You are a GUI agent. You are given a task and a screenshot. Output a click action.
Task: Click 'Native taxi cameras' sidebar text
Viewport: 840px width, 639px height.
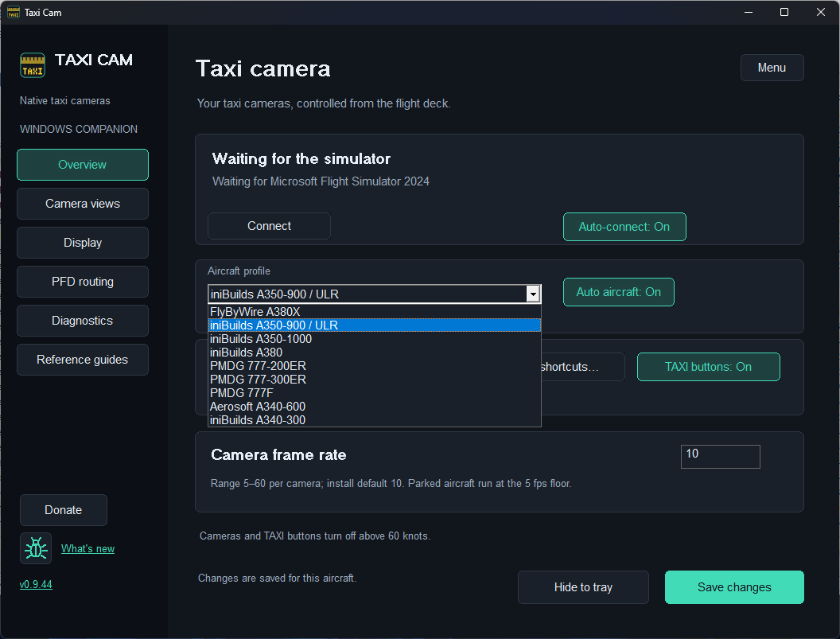click(x=64, y=101)
